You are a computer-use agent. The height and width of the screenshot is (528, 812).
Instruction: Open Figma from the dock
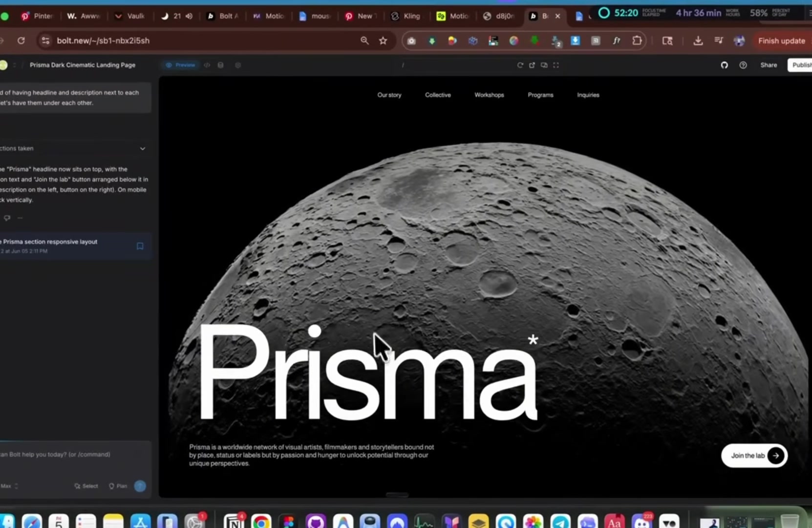(x=289, y=522)
